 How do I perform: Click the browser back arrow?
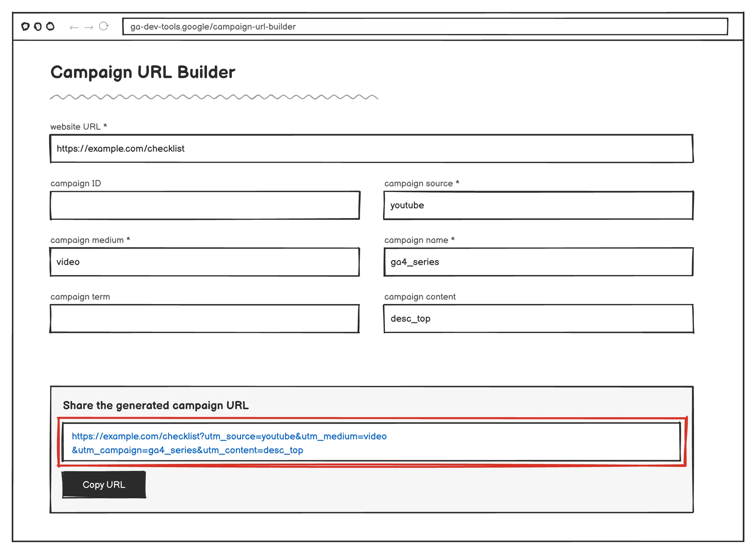click(74, 27)
